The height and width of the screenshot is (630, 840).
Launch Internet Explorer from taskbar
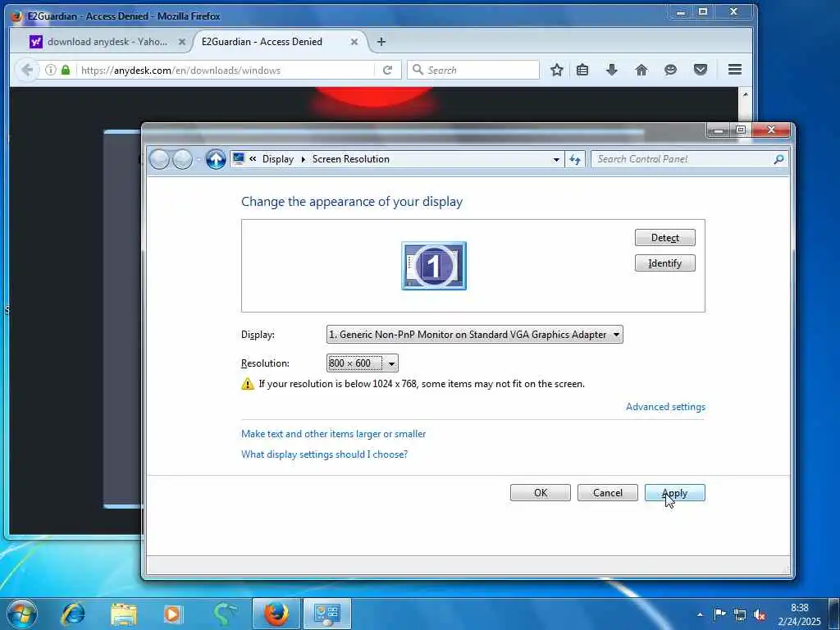point(73,614)
